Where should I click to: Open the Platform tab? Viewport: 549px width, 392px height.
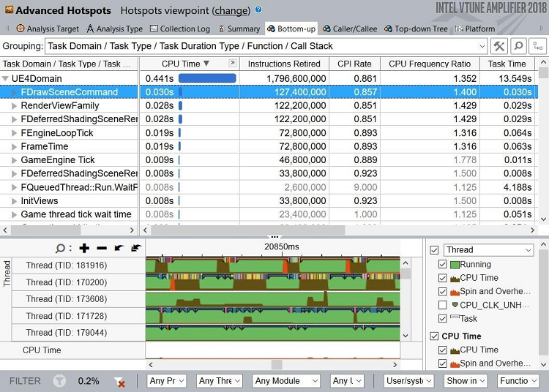pyautogui.click(x=475, y=29)
